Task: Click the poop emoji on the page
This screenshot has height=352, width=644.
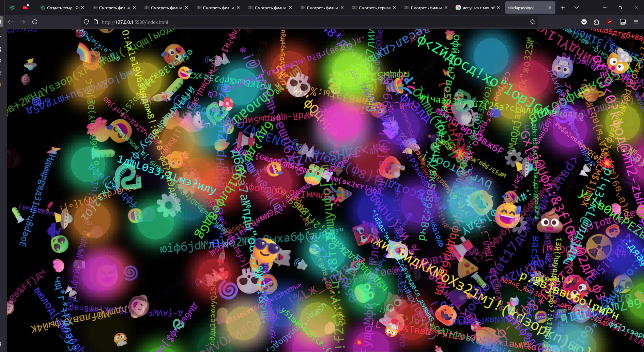Action: (550, 221)
